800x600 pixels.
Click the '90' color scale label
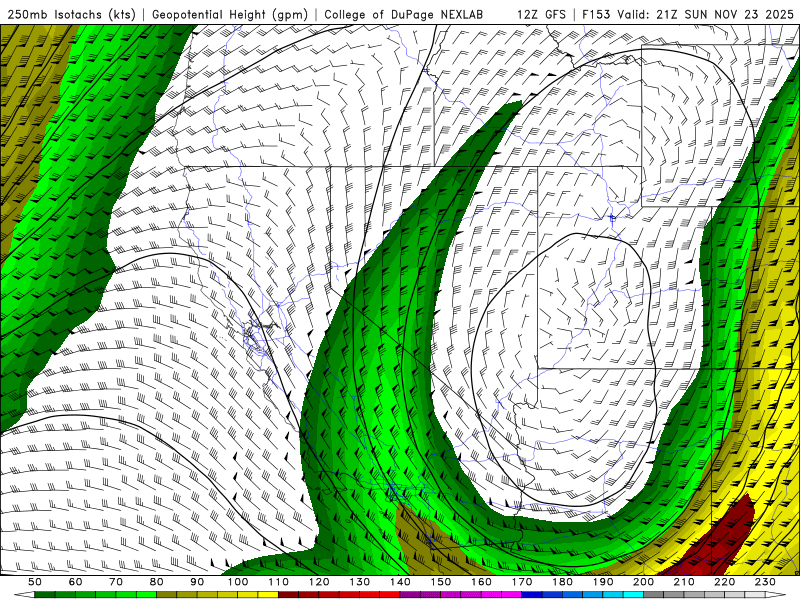tap(197, 582)
